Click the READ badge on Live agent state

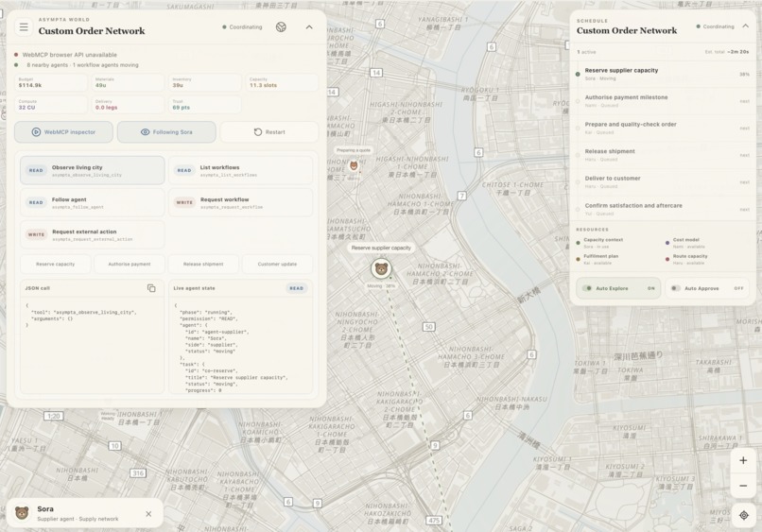point(297,288)
